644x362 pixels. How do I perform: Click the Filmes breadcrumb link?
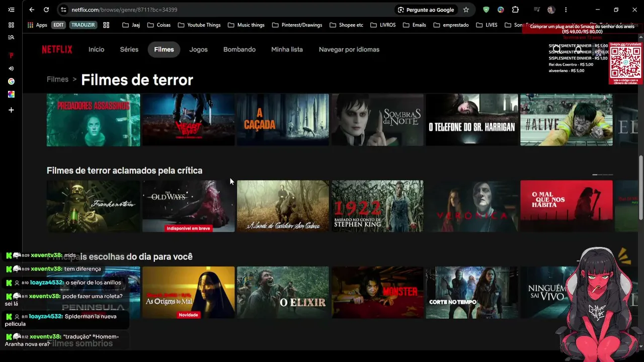tap(57, 79)
